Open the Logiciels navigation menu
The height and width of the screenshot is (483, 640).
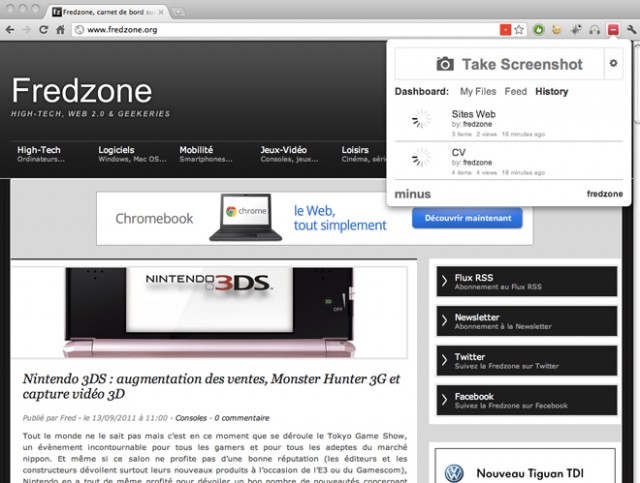(132, 154)
